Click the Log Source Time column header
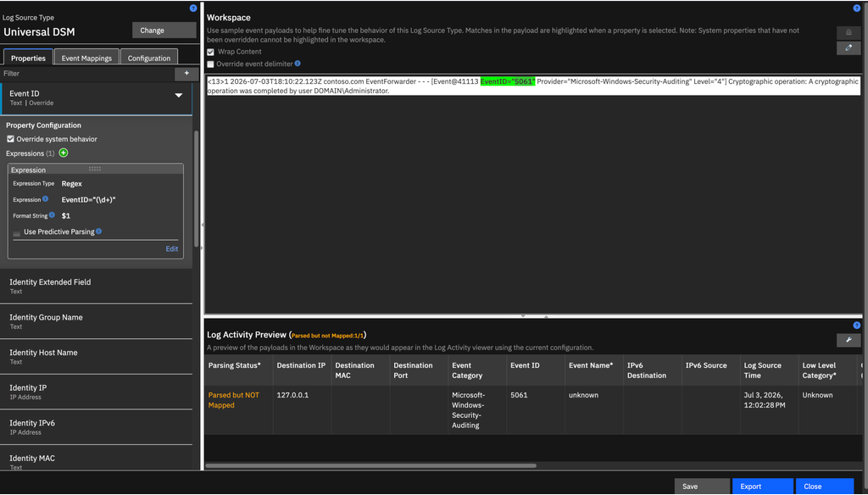868x495 pixels. (770, 370)
